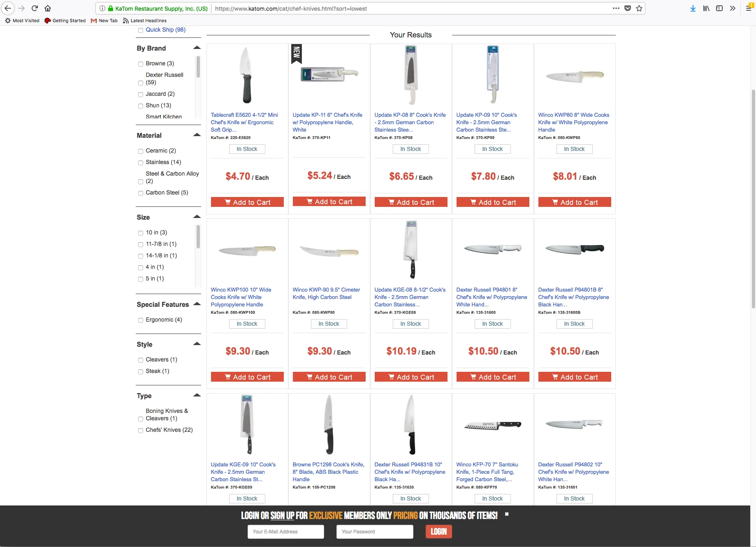Viewport: 756px width, 547px height.
Task: Add Tablecraft E5620 $4.70 knife to cart
Action: pos(247,202)
